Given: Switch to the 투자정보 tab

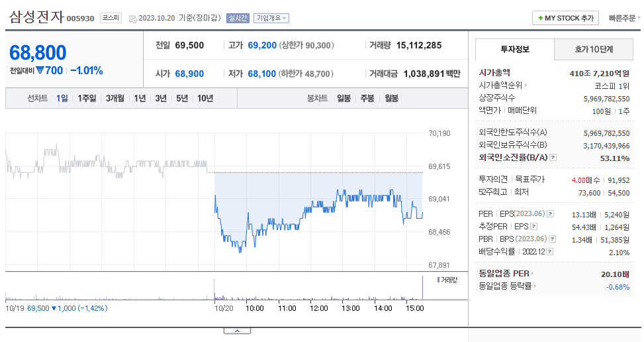Looking at the screenshot, I should point(515,49).
